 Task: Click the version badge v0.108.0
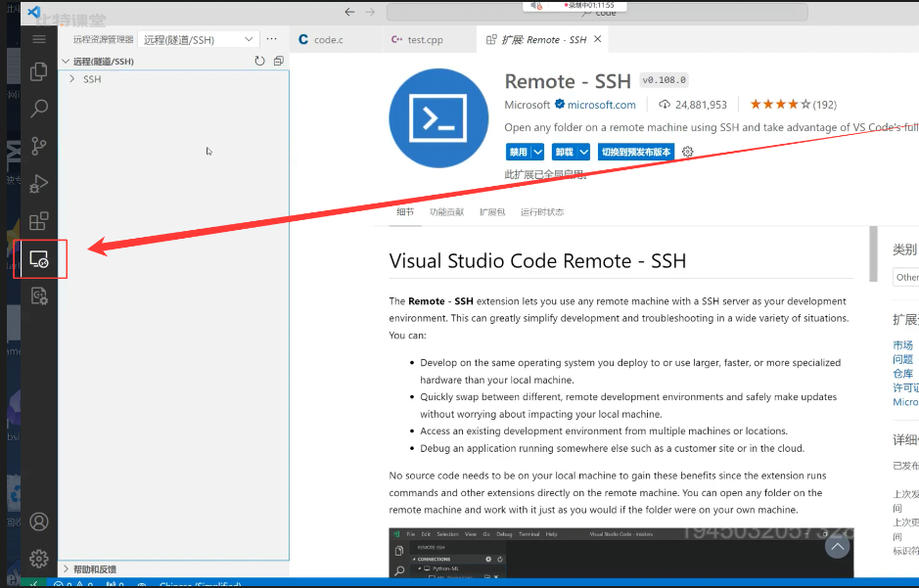[x=664, y=79]
